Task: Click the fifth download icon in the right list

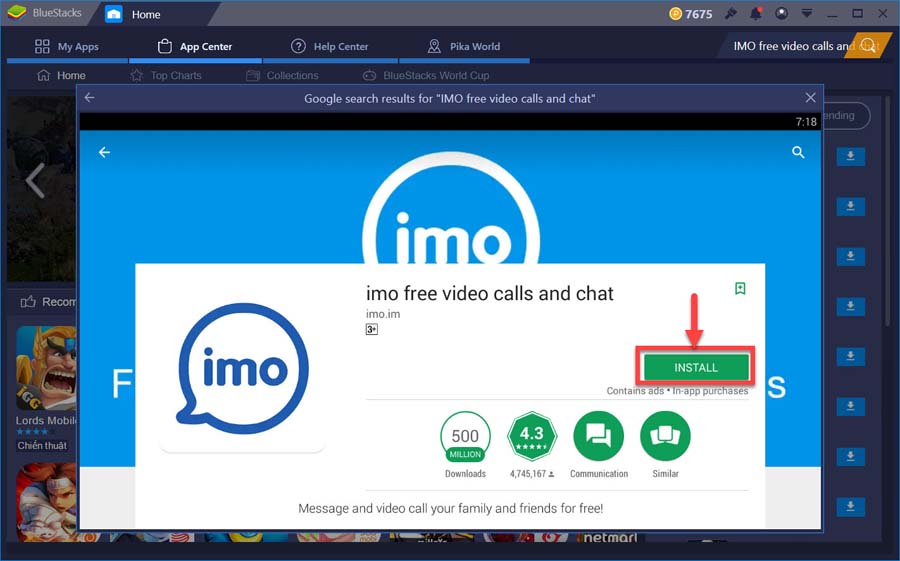Action: [851, 356]
